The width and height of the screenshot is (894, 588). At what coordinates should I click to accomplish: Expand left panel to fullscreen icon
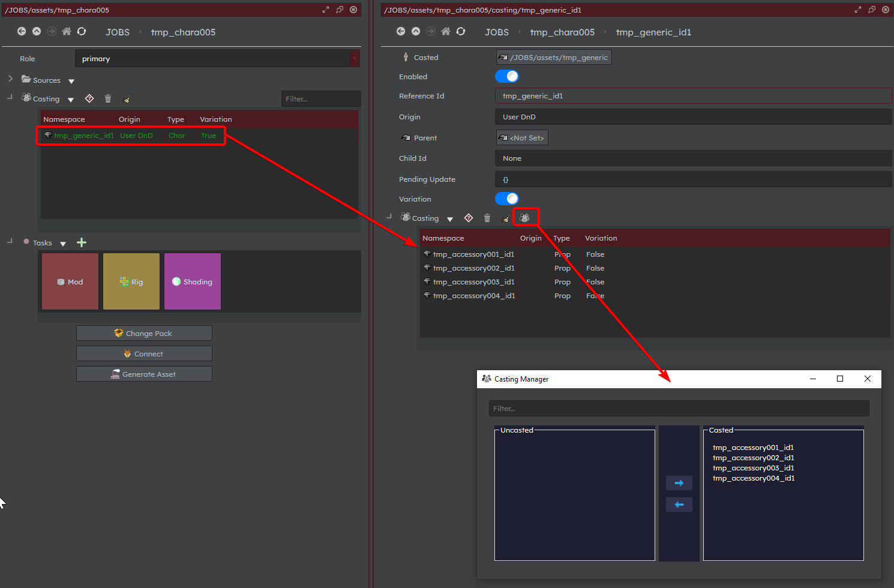[x=326, y=10]
